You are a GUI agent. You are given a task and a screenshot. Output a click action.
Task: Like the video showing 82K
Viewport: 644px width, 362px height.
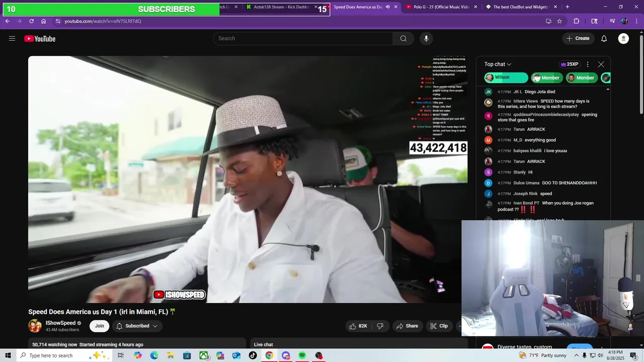358,326
